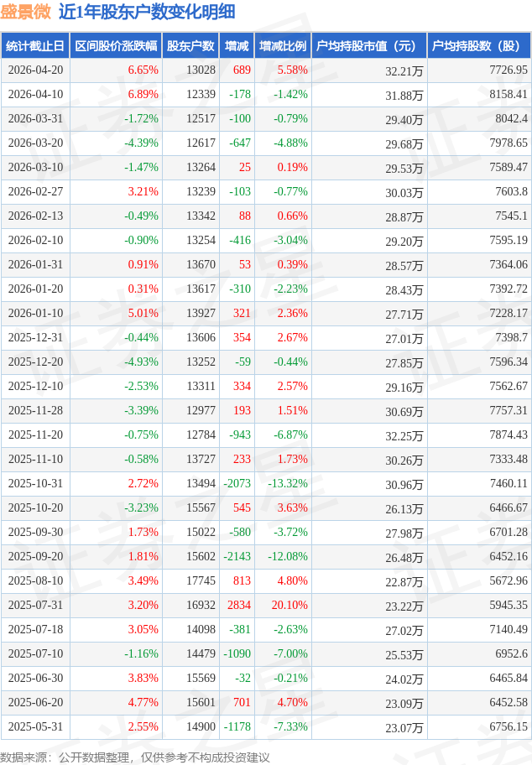Viewport: 532px width, 765px height.
Task: Select the 6.89% price change cell
Action: [x=143, y=95]
